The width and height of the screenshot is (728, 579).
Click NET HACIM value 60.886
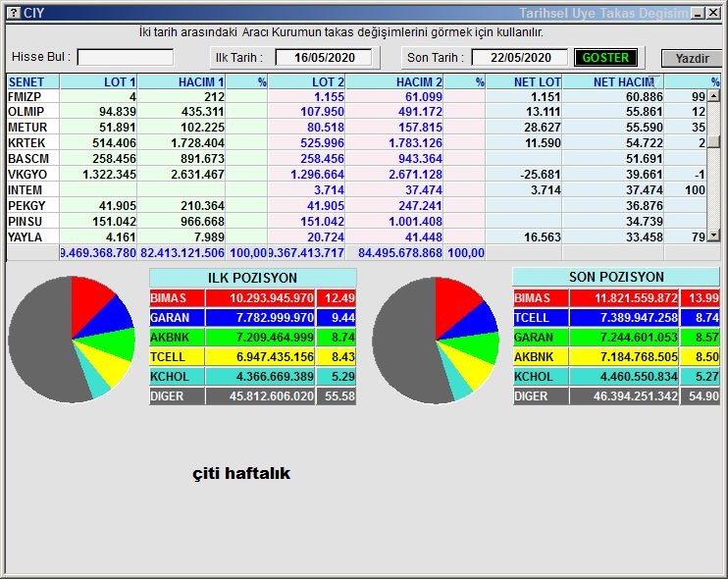644,96
